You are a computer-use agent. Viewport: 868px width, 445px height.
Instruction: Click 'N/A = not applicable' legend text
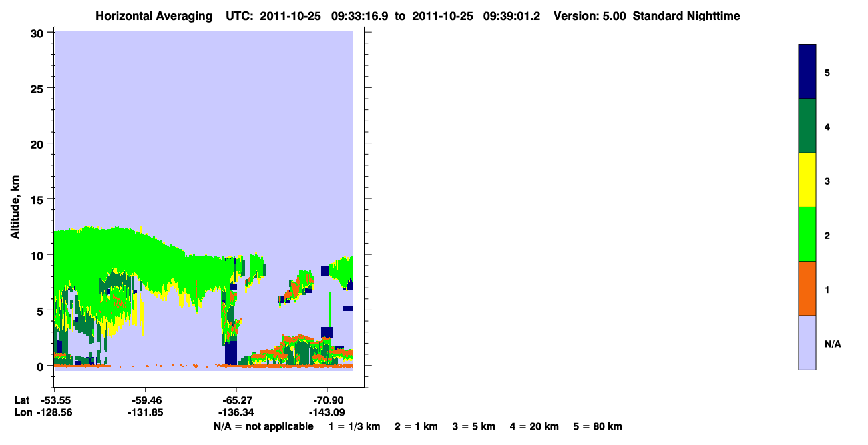coord(263,426)
